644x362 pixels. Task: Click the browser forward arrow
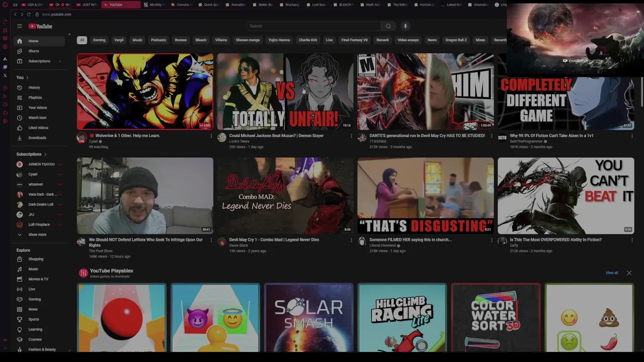(x=22, y=15)
